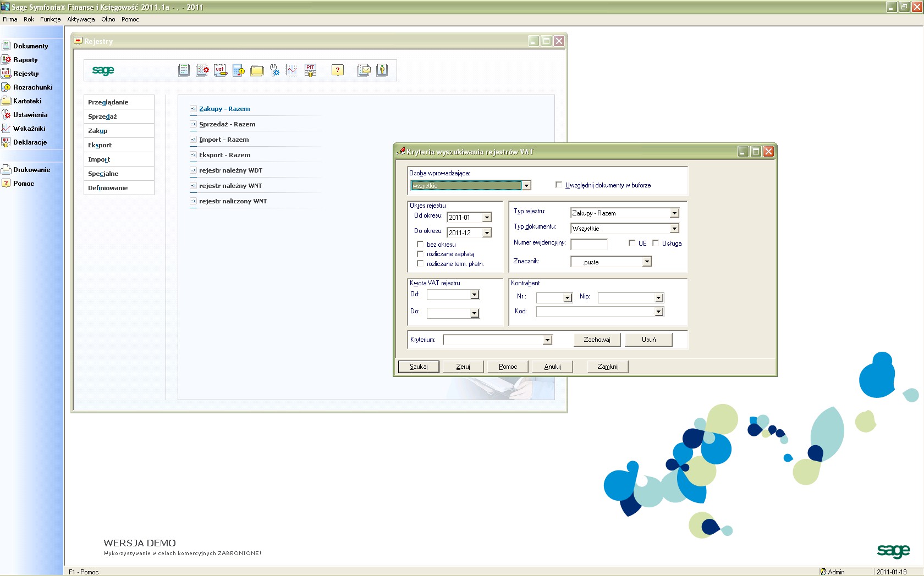Image resolution: width=924 pixels, height=576 pixels.
Task: Click the wrench settings toolbar icon
Action: coord(274,70)
